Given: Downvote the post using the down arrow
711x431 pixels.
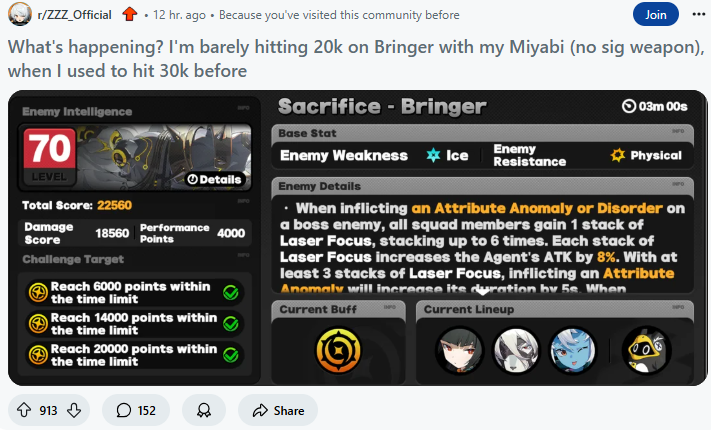Looking at the screenshot, I should click(74, 410).
